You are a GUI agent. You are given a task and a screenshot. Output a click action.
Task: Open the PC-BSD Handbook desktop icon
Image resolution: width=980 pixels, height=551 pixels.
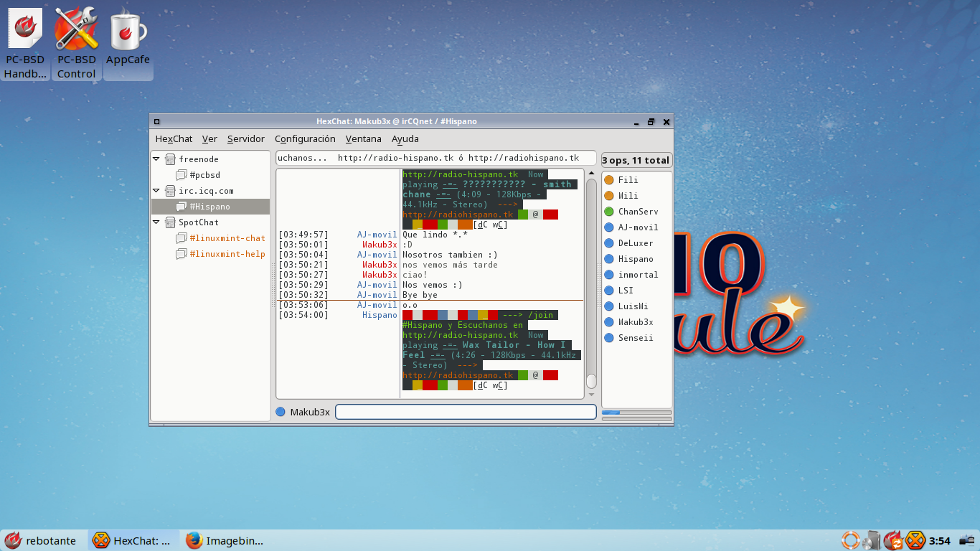click(x=25, y=43)
